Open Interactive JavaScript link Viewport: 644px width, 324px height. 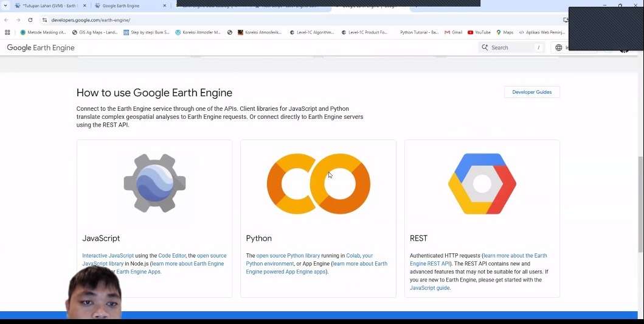pos(108,256)
